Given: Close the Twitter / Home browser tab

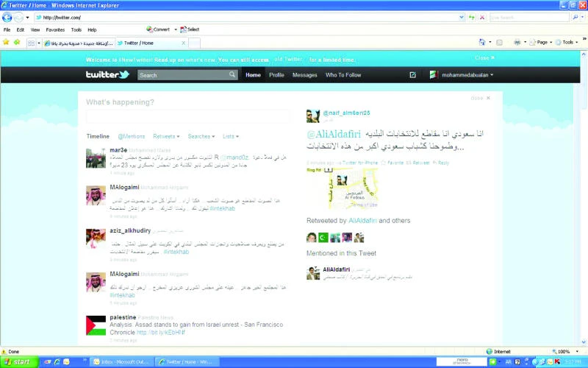Looking at the screenshot, I should pos(183,43).
